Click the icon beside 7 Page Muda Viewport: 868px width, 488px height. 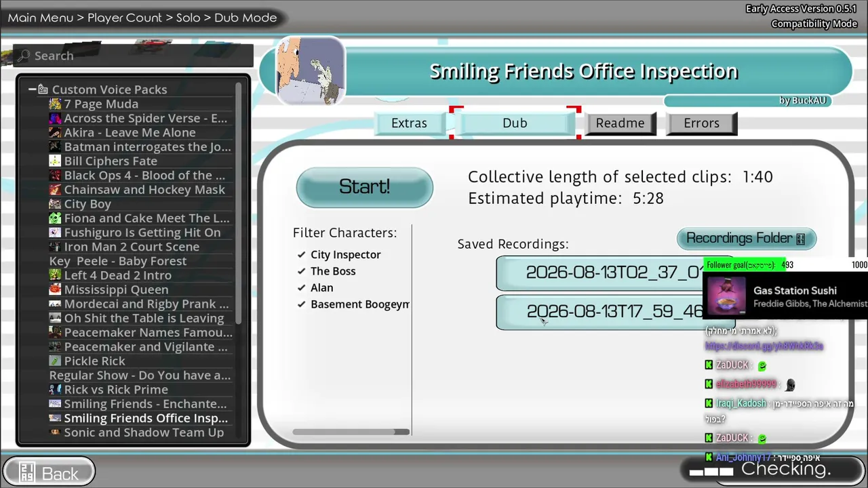coord(55,104)
